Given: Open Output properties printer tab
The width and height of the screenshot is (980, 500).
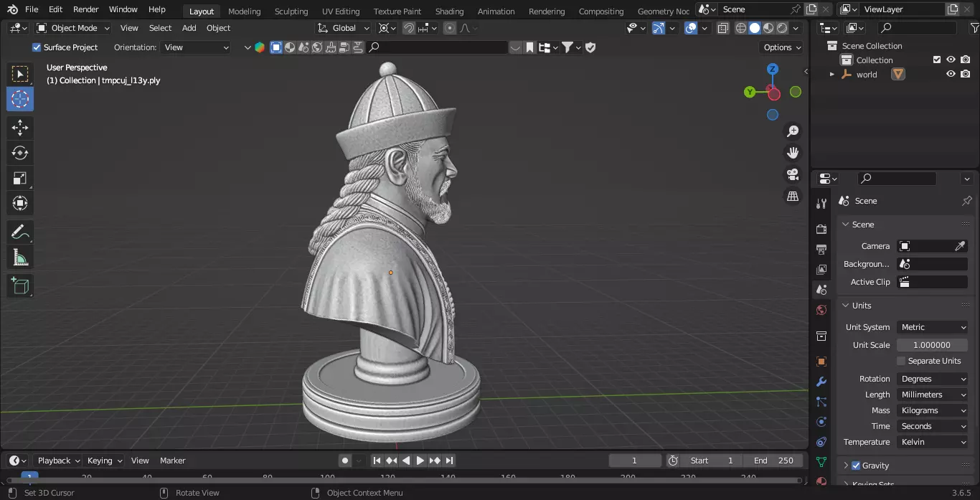Looking at the screenshot, I should tap(821, 249).
